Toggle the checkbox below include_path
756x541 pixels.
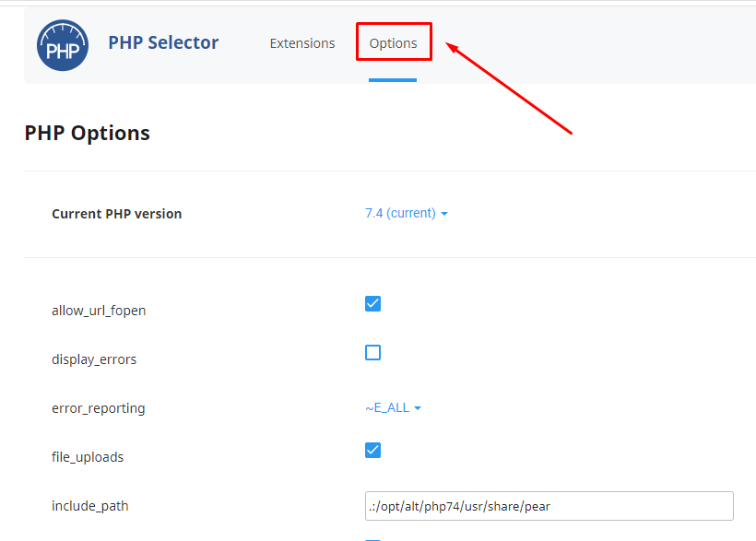(x=372, y=538)
